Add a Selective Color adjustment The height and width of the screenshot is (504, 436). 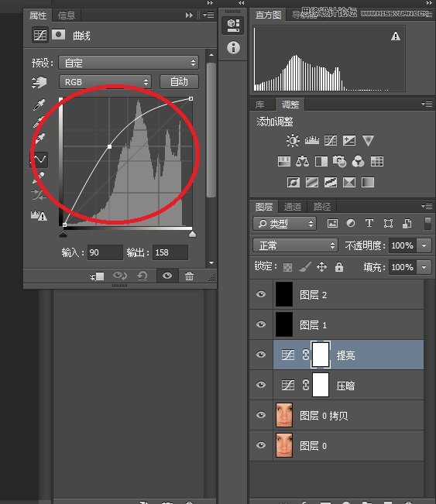coord(349,182)
